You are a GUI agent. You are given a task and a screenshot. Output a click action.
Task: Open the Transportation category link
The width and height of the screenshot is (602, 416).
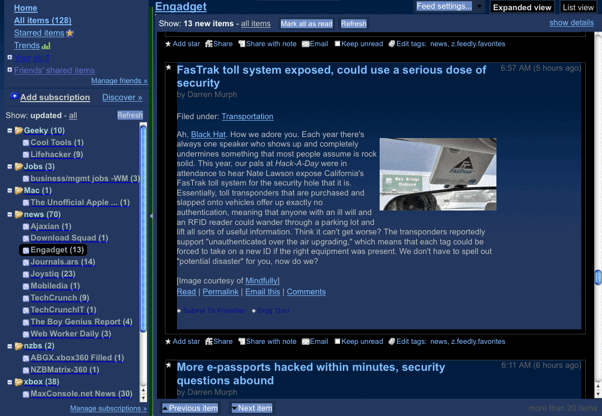point(247,116)
